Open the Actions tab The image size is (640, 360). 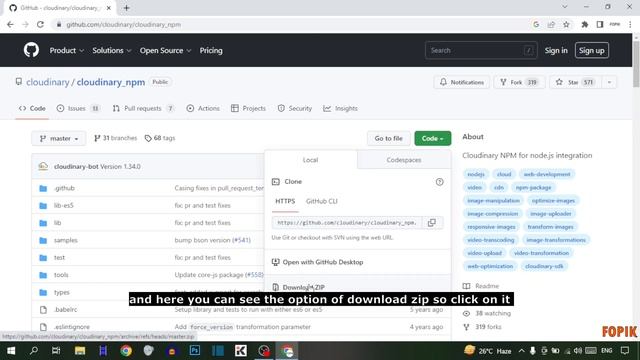pos(203,109)
